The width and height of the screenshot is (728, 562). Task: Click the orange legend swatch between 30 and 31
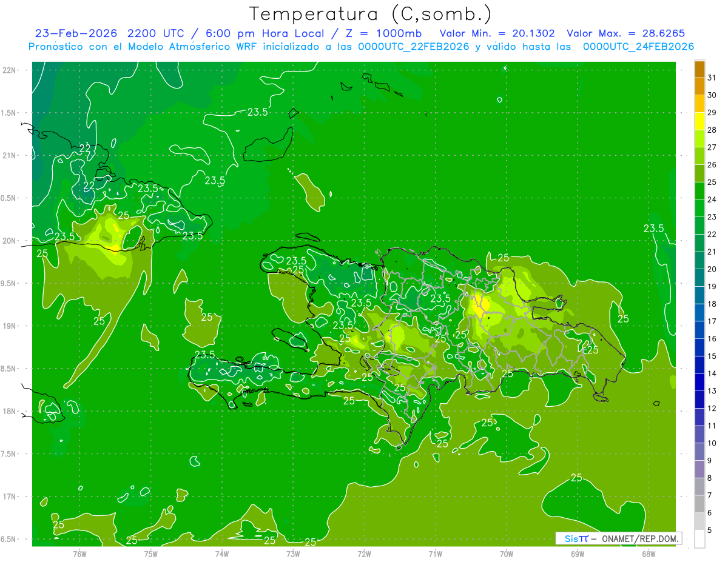pyautogui.click(x=699, y=87)
